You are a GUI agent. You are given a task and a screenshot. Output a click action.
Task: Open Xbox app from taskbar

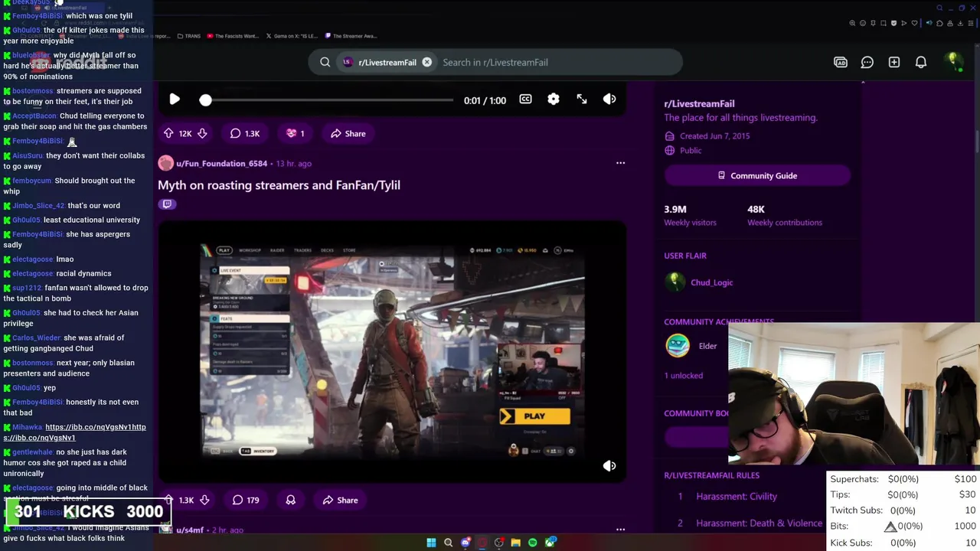(550, 543)
